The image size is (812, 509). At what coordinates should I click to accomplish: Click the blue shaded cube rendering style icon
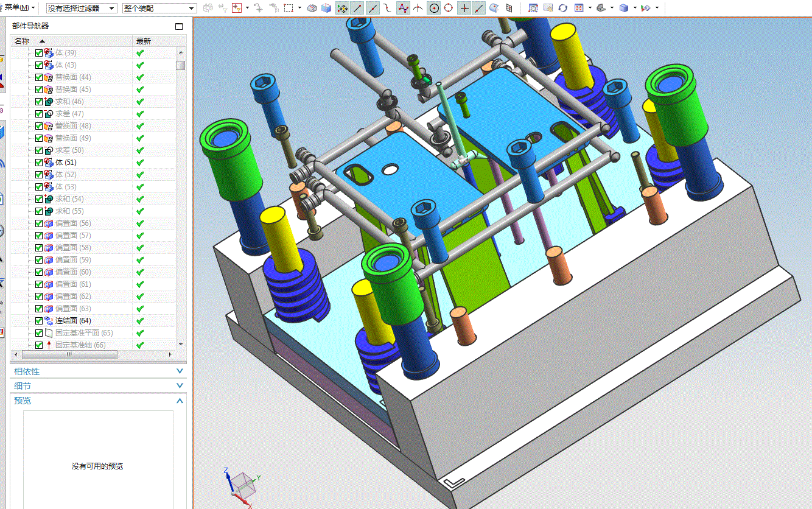pos(623,8)
